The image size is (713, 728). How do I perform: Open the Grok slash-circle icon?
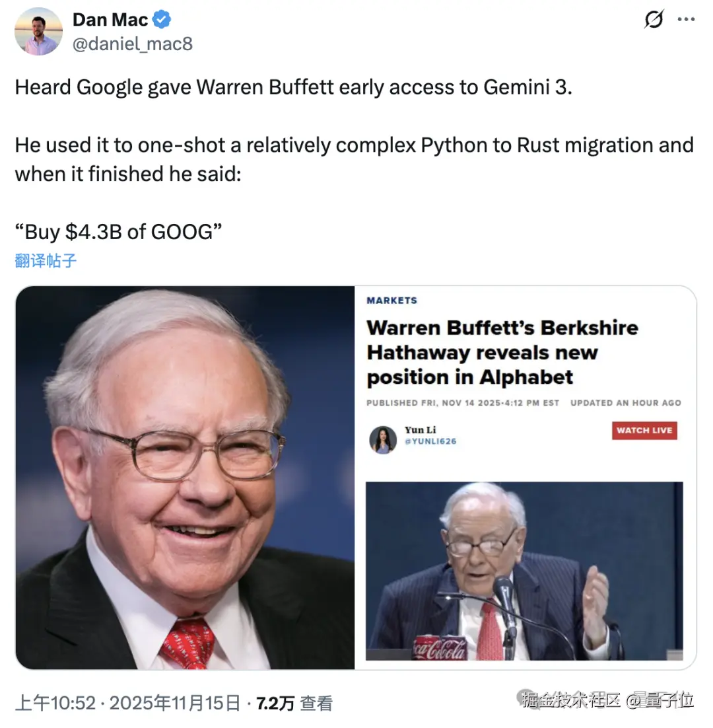click(x=654, y=19)
